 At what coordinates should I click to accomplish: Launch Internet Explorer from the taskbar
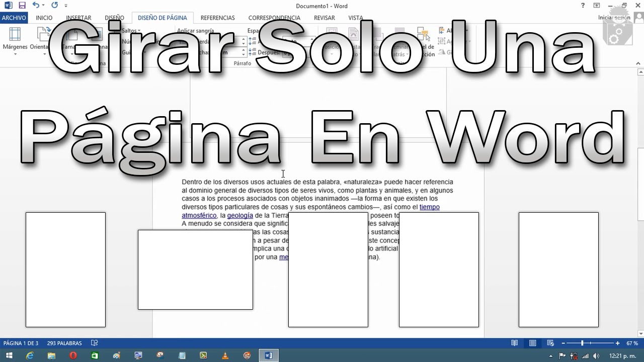(30, 355)
